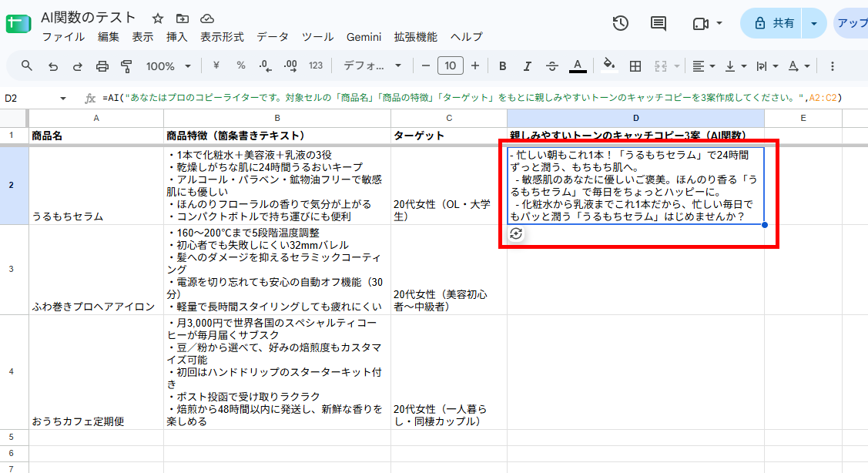Open text wrapping dropdown
The width and height of the screenshot is (868, 473).
pos(767,66)
